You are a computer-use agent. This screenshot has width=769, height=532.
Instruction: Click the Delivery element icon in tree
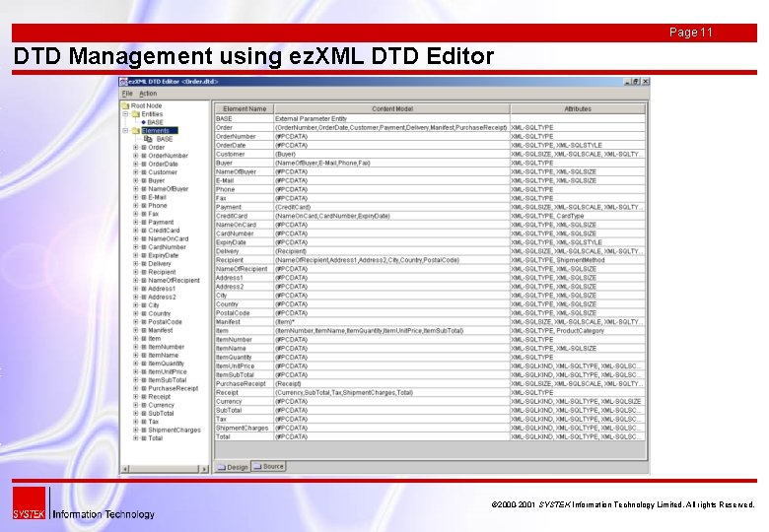(144, 264)
